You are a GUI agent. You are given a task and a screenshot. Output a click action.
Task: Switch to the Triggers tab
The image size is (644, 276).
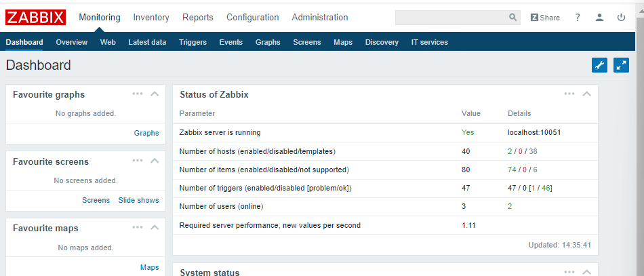point(193,42)
